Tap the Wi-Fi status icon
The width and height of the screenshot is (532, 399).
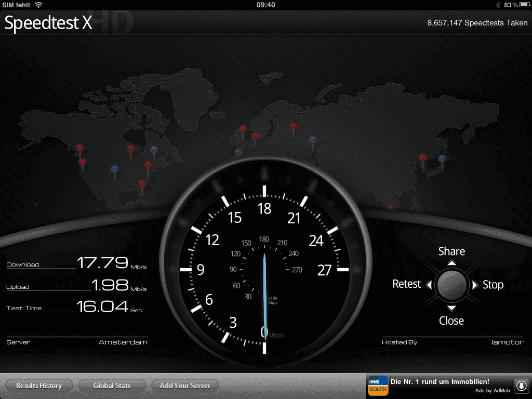click(x=38, y=5)
